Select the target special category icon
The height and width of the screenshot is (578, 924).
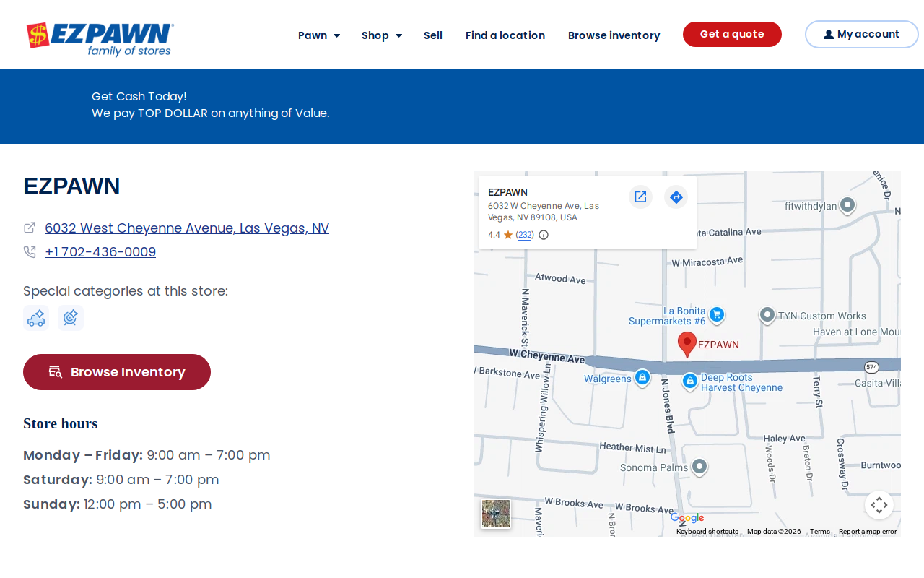pos(71,318)
